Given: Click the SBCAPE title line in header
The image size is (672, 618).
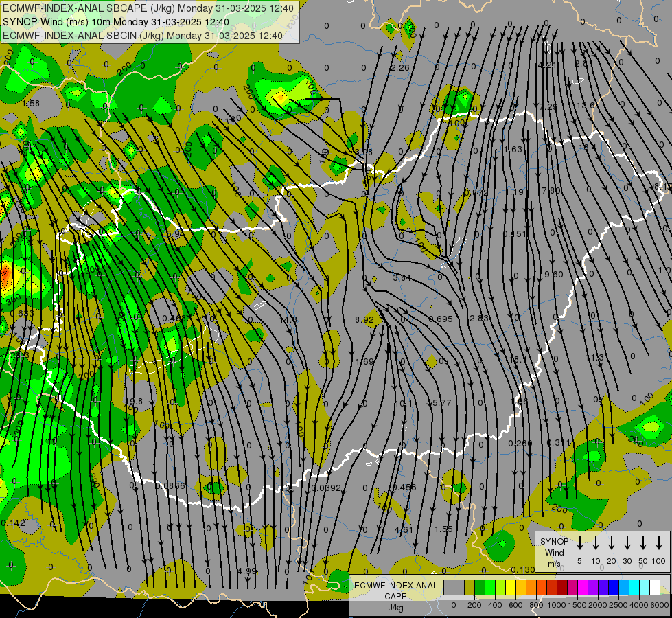Looking at the screenshot, I should point(148,8).
